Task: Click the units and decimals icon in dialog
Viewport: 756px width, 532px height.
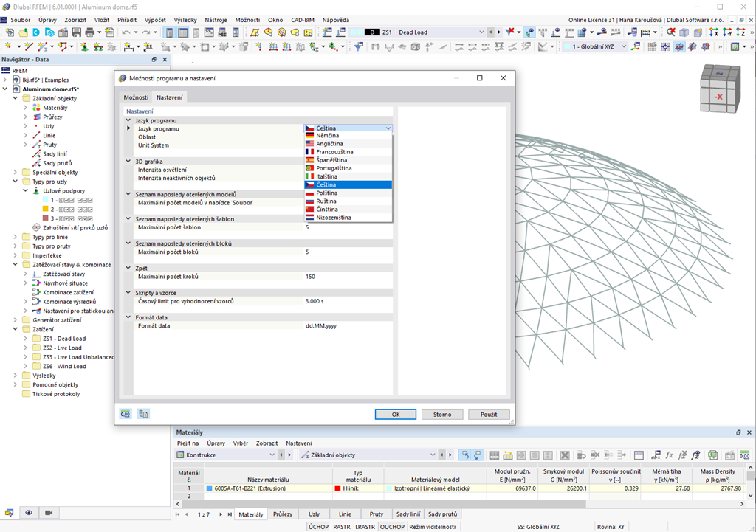Action: pyautogui.click(x=126, y=414)
